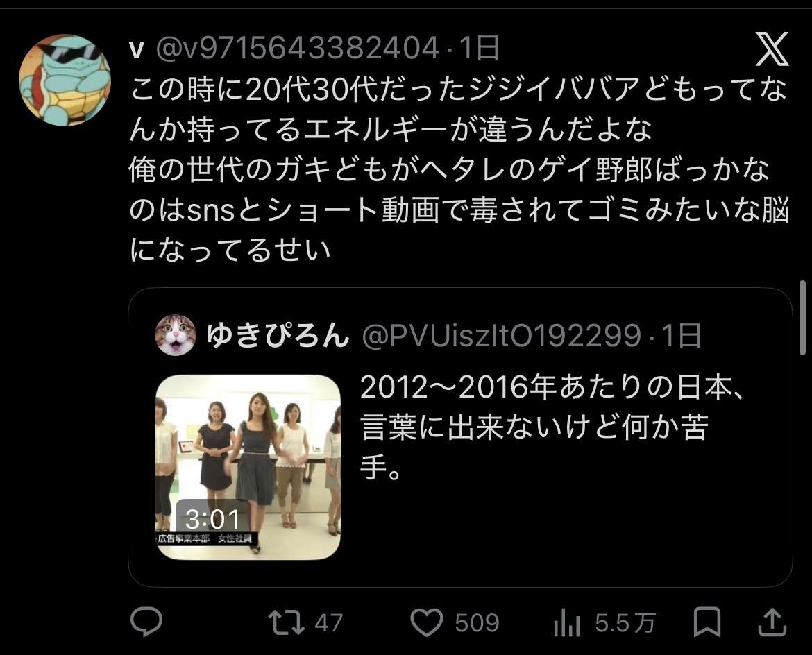View analytics bar chart icon
Screen dimensions: 812x655
[566, 622]
